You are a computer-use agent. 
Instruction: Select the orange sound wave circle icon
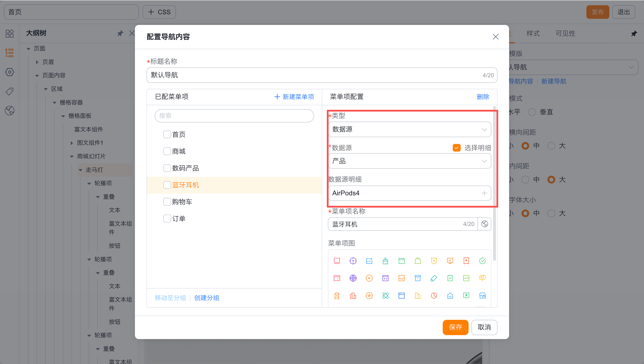pos(369,296)
